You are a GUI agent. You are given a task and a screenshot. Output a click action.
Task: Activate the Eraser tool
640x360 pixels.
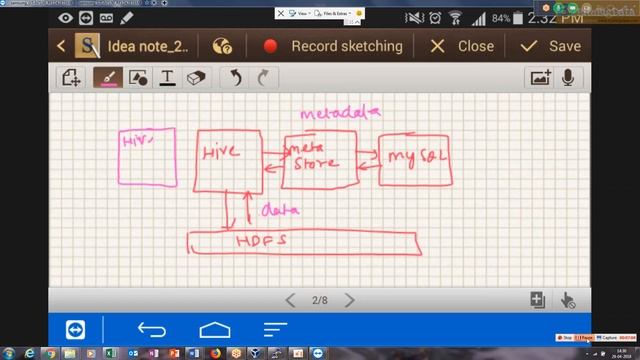click(x=196, y=78)
